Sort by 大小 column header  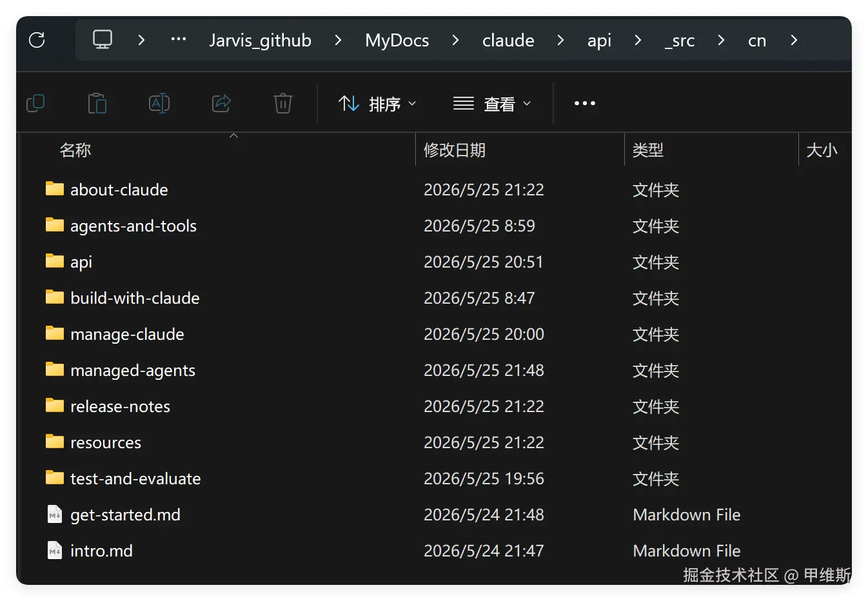tap(822, 150)
